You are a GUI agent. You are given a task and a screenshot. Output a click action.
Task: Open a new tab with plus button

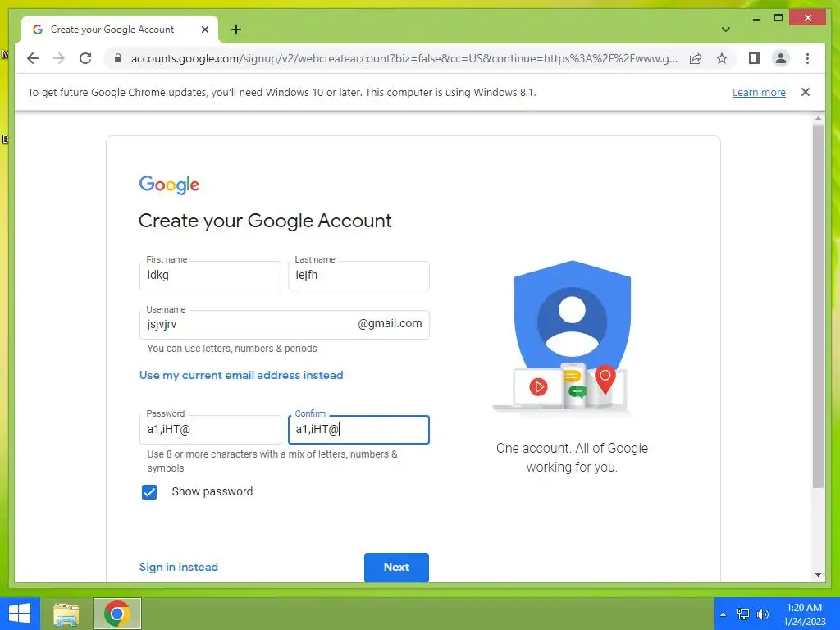click(x=236, y=30)
